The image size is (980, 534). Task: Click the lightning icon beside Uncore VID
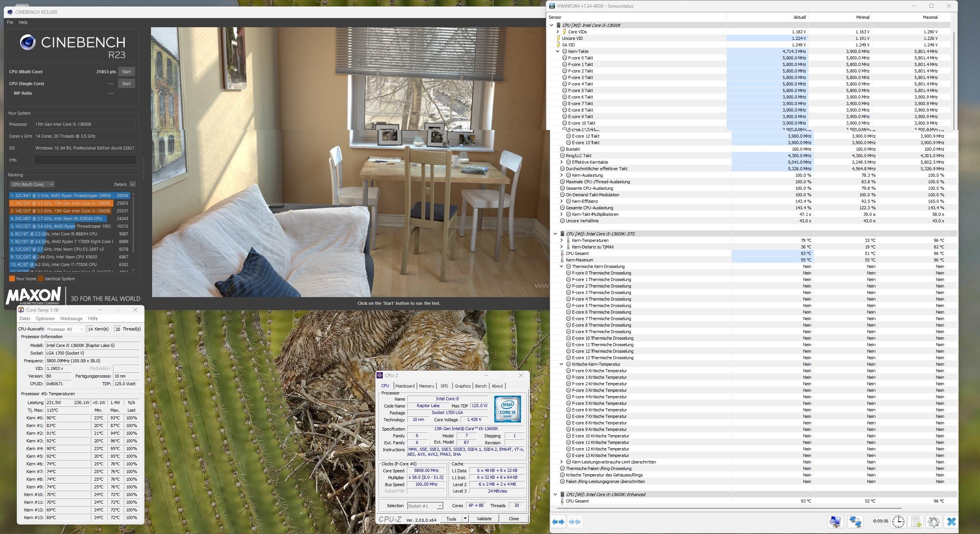tap(558, 38)
